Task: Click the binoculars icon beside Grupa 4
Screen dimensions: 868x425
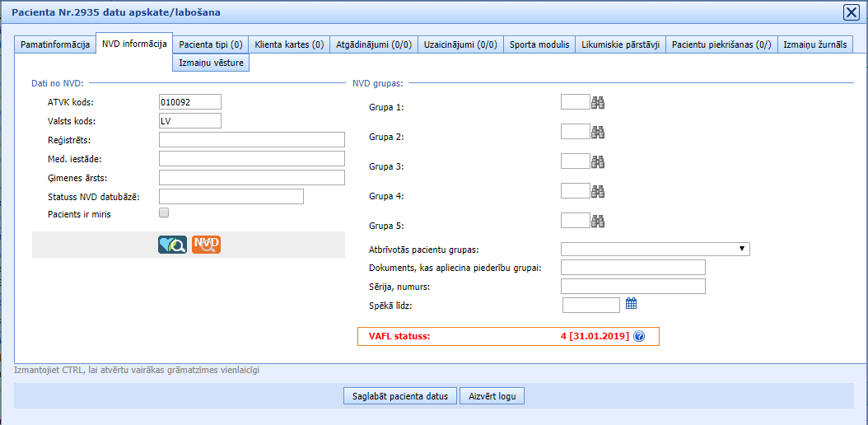Action: (x=598, y=191)
